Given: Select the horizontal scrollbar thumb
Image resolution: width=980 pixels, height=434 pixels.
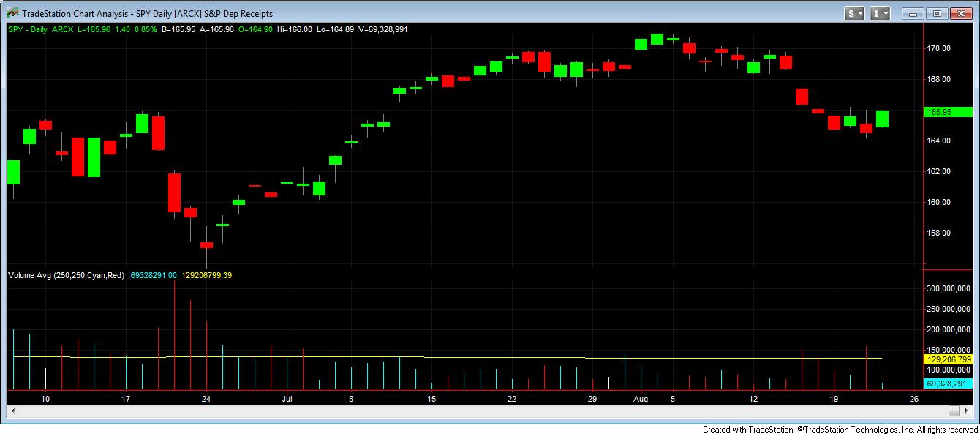Looking at the screenshot, I should [953, 411].
